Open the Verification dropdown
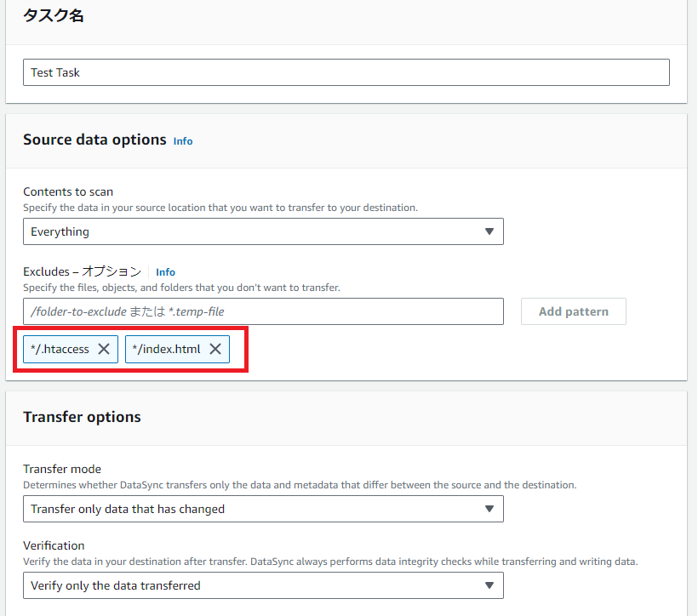Screen dimensions: 698x616 (263, 585)
